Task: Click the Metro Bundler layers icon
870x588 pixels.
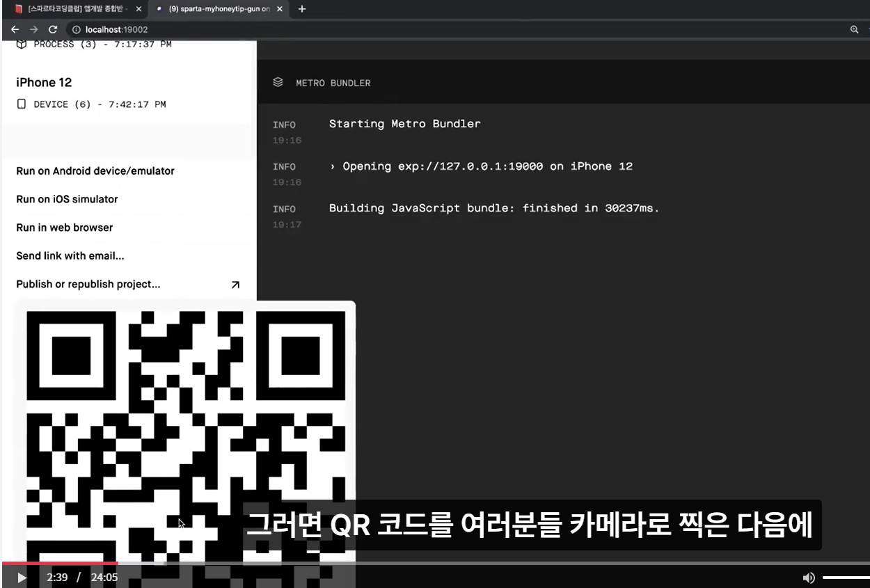Action: click(278, 82)
